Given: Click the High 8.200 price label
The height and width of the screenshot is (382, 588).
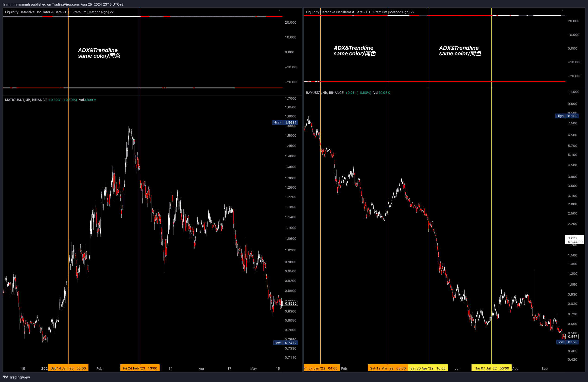Looking at the screenshot, I should click(x=566, y=116).
